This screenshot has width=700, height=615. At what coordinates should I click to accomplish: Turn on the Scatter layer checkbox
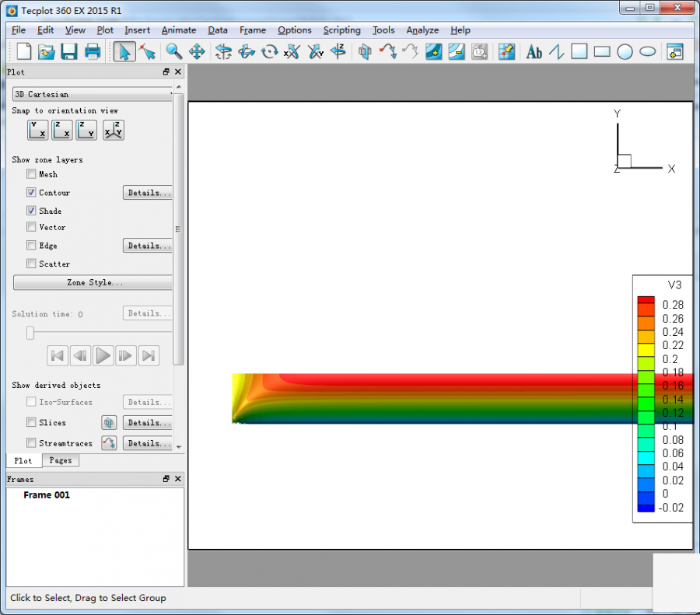(31, 264)
